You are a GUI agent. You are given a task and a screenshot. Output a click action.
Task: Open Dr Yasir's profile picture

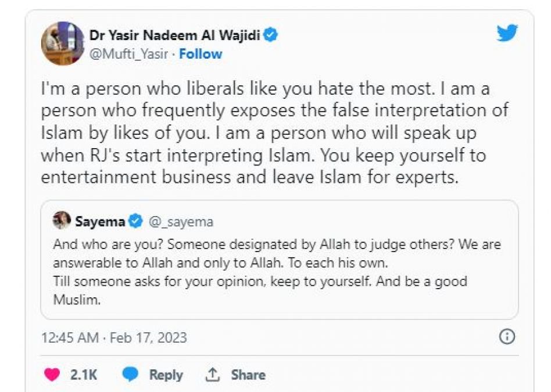(x=62, y=44)
